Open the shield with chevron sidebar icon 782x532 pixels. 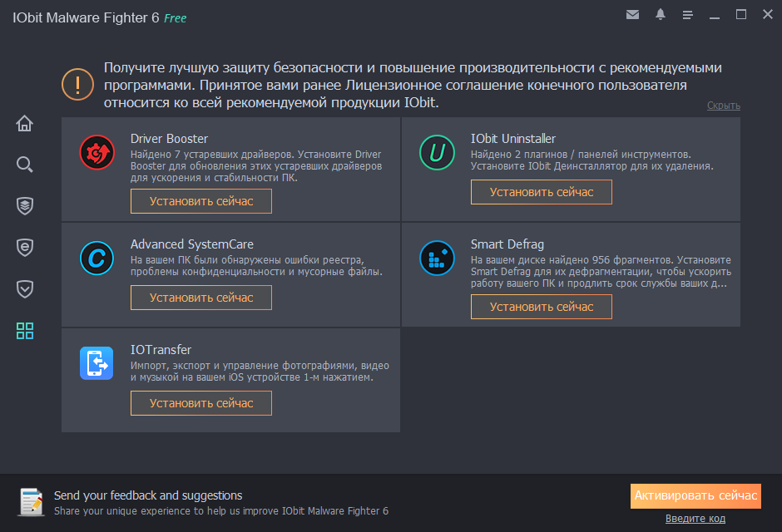24,289
